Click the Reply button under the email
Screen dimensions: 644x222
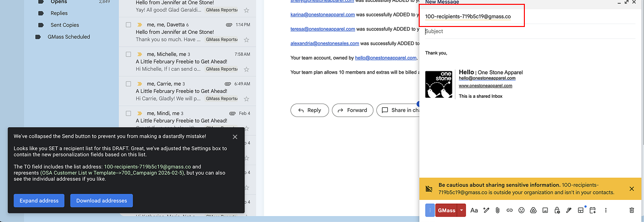tap(309, 110)
